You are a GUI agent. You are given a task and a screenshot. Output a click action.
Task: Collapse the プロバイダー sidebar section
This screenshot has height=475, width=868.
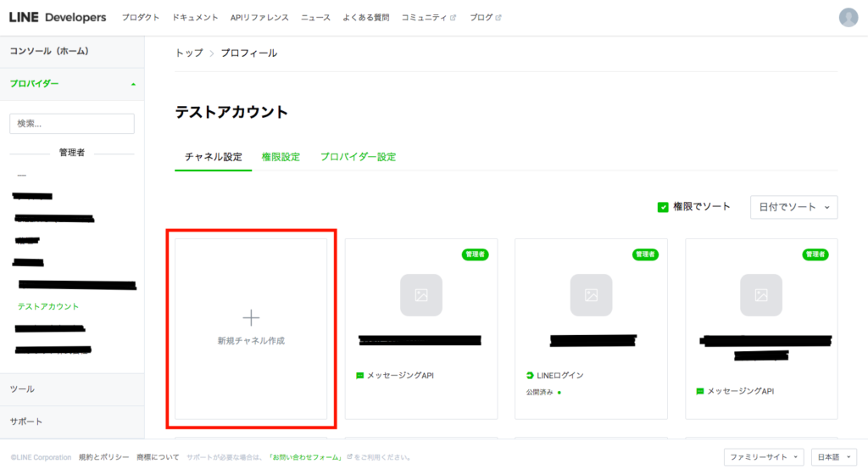click(x=72, y=84)
